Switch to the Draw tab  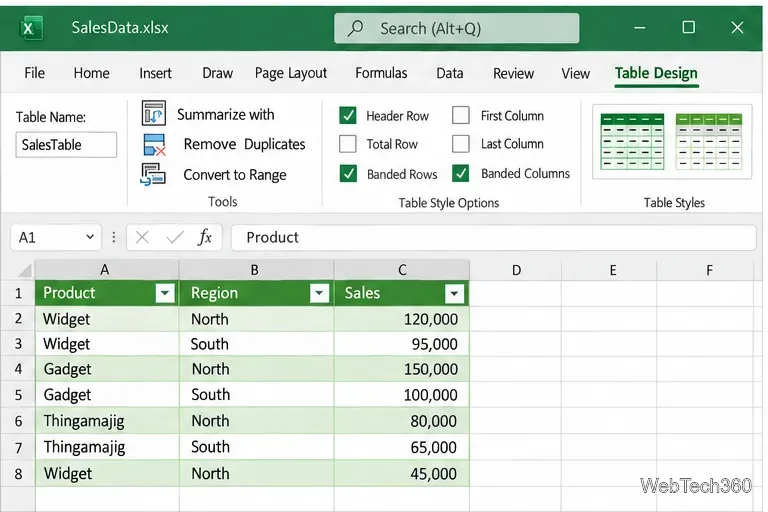click(x=217, y=73)
